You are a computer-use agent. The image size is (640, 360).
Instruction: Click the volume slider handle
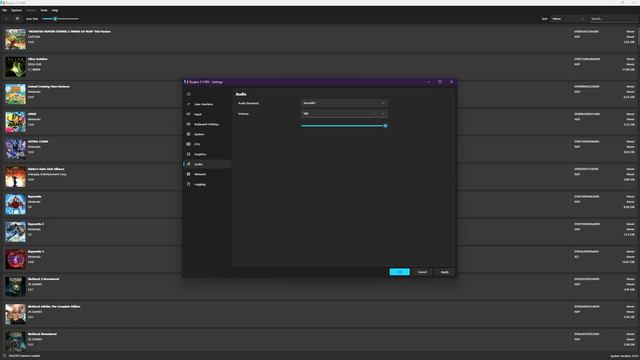click(385, 126)
